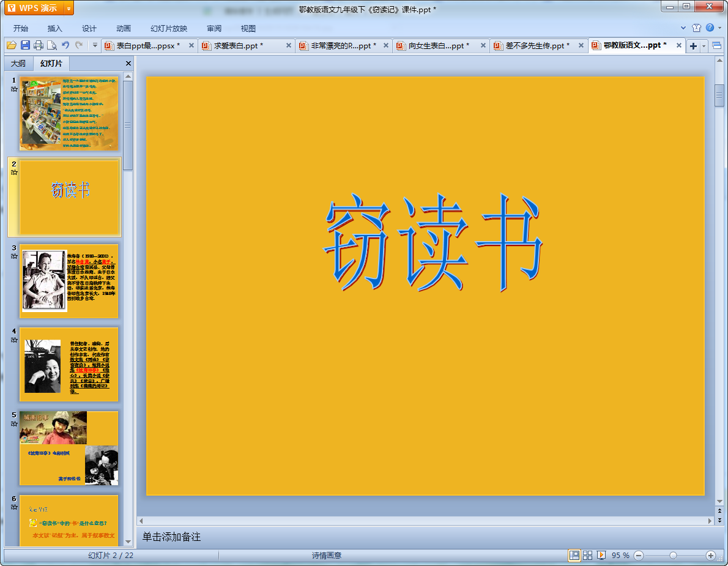The image size is (728, 566).
Task: Close the 求爱表白.ppt tab
Action: click(x=288, y=45)
